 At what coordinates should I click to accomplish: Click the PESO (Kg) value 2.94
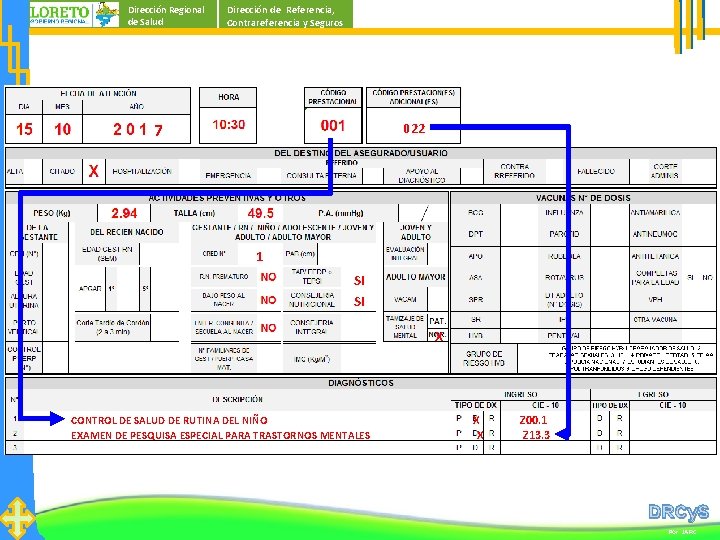[x=124, y=213]
